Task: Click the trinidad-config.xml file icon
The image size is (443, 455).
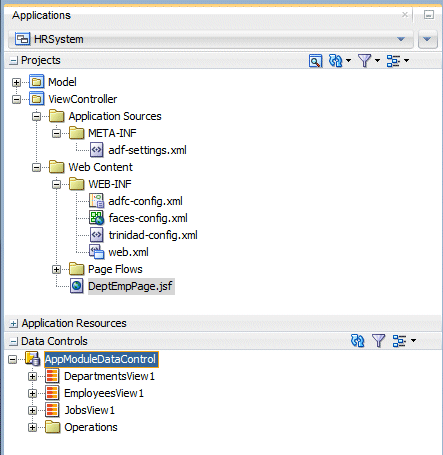Action: pos(96,235)
